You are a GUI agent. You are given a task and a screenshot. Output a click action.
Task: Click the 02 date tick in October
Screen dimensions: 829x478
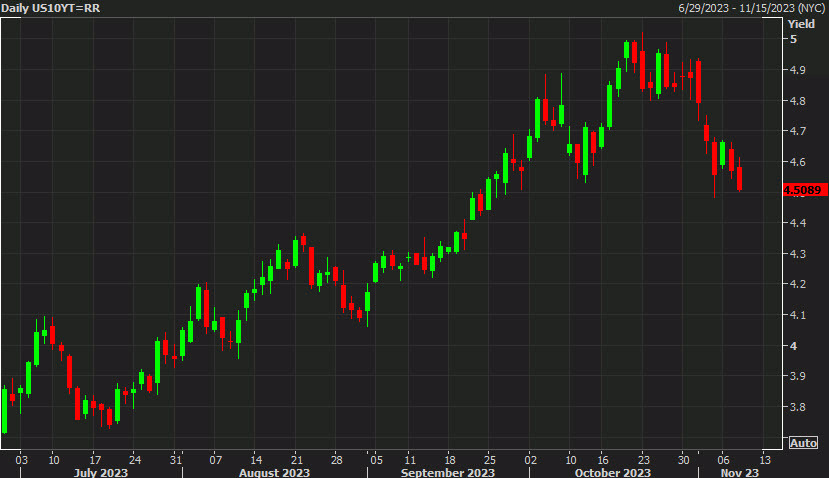point(530,459)
